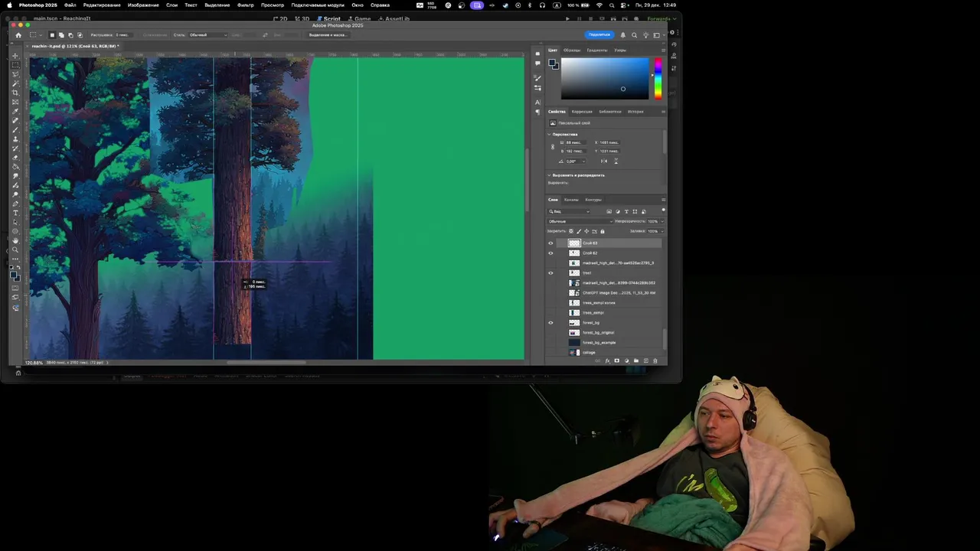Click the Subtract from selection icon
This screenshot has height=551, width=980.
[x=70, y=34]
